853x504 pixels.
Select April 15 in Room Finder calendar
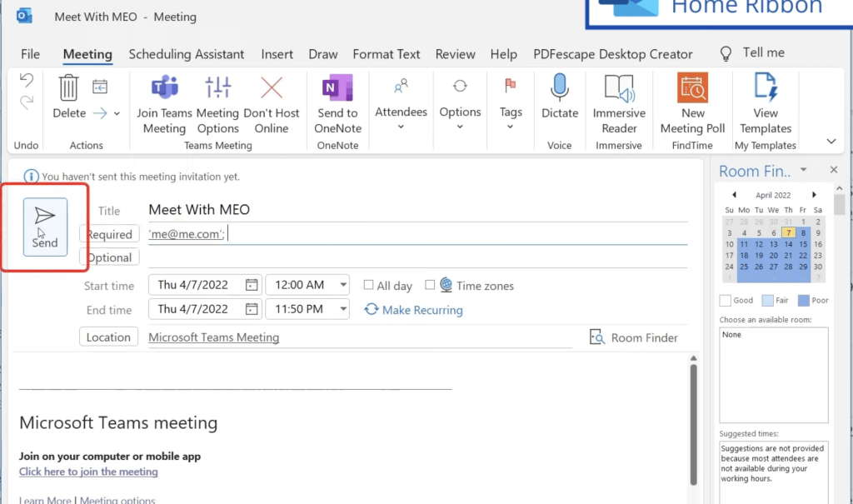pos(803,244)
